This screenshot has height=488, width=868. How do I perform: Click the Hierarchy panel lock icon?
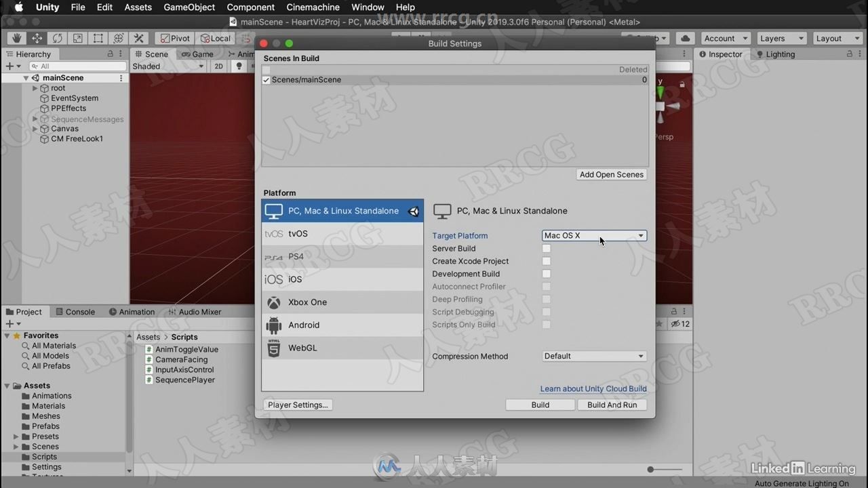pyautogui.click(x=111, y=54)
